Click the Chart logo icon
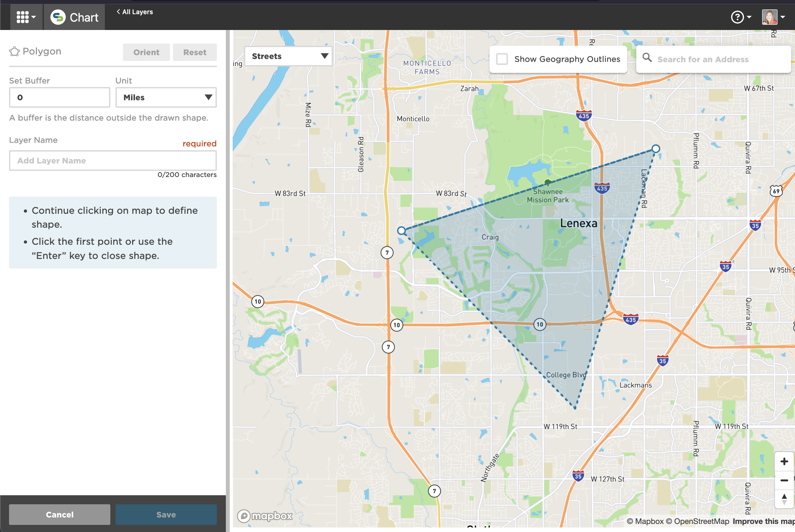 pyautogui.click(x=58, y=17)
